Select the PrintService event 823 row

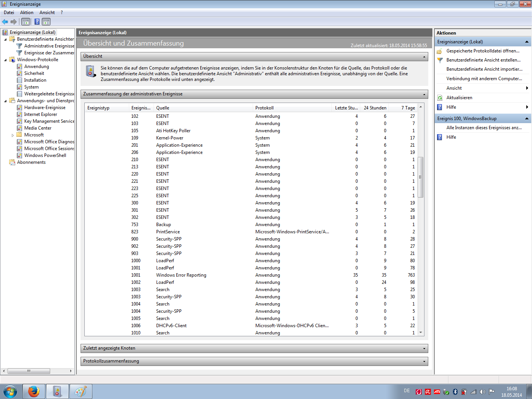[x=251, y=232]
